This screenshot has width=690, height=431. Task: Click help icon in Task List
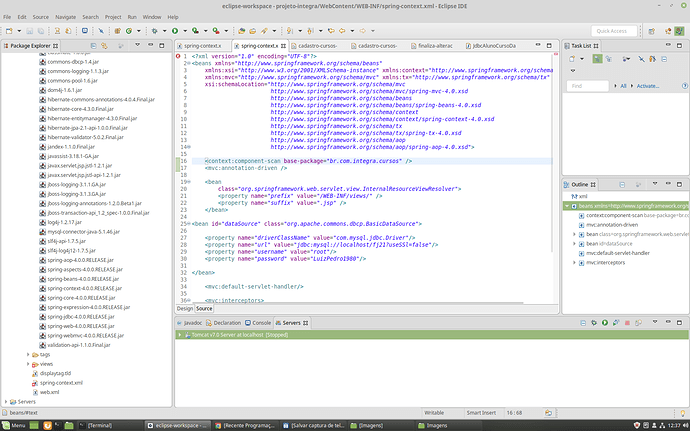coord(684,86)
